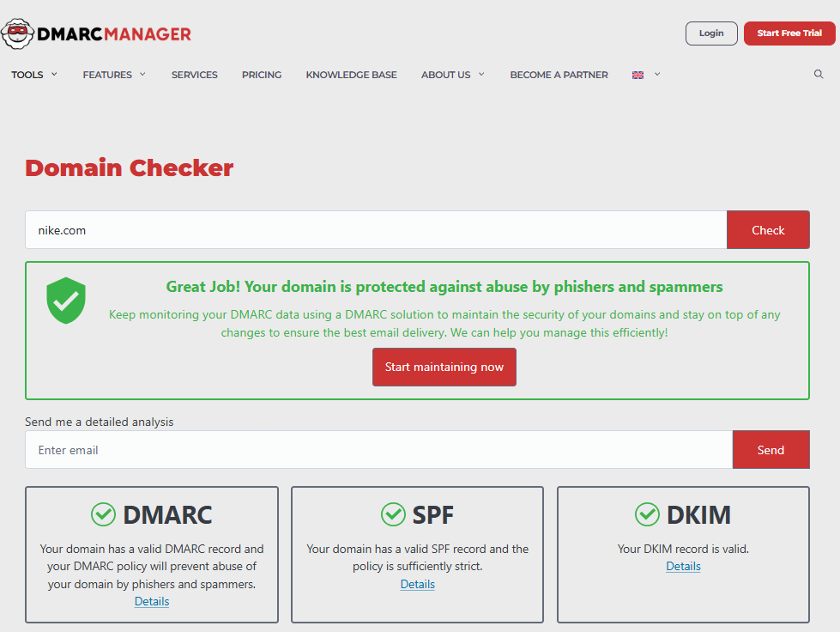Open the Tools menu item

tap(27, 75)
